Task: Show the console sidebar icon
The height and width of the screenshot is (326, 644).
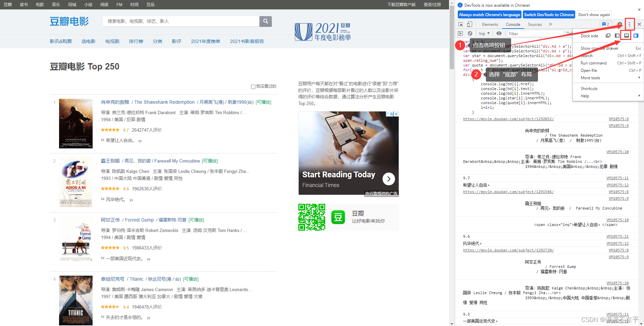Action: point(460,34)
